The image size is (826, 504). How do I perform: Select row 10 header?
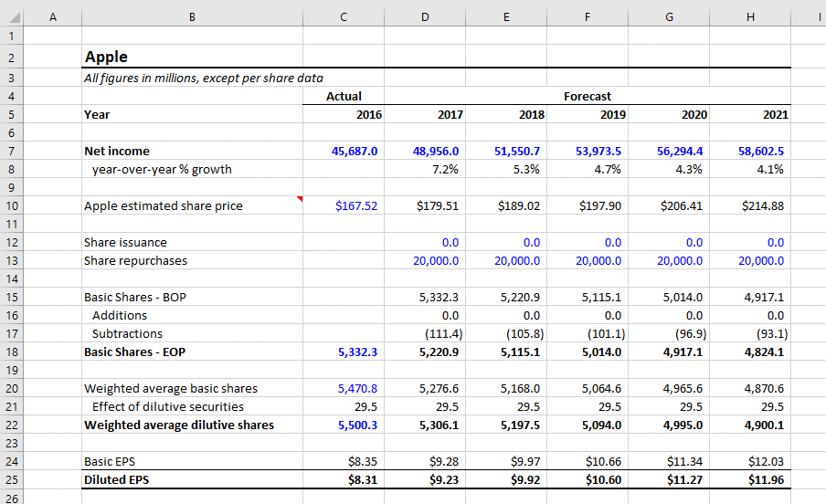(x=12, y=206)
